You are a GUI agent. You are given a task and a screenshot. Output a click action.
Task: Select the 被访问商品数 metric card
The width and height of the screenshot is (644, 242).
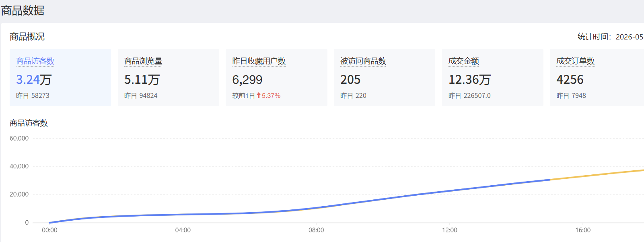[x=385, y=78]
